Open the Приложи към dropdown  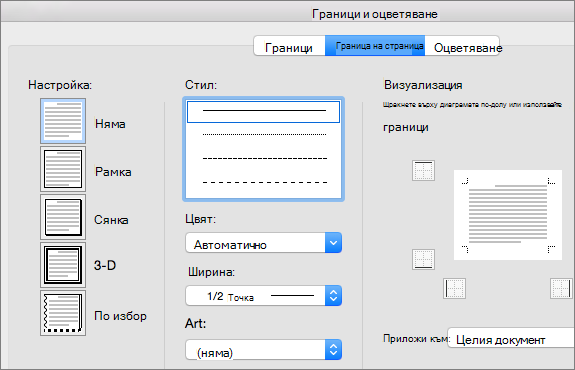pos(511,338)
